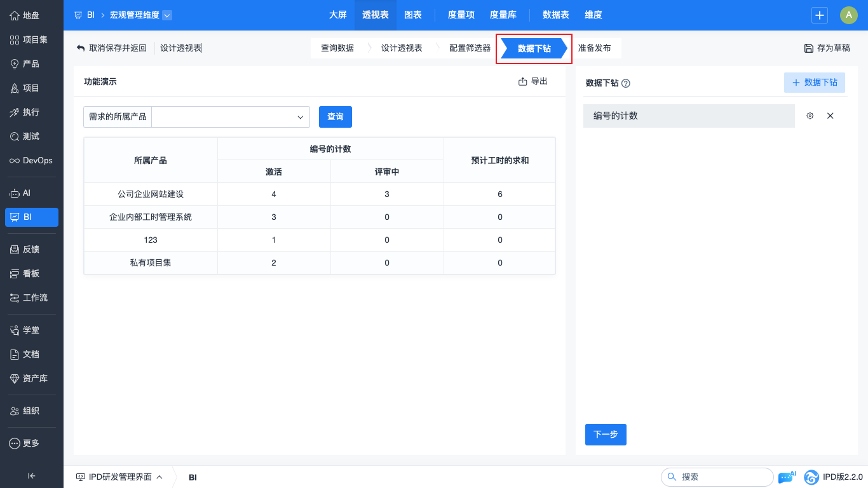Screen dimensions: 868x488
Task: Switch to the 图表 tab
Action: [x=413, y=15]
